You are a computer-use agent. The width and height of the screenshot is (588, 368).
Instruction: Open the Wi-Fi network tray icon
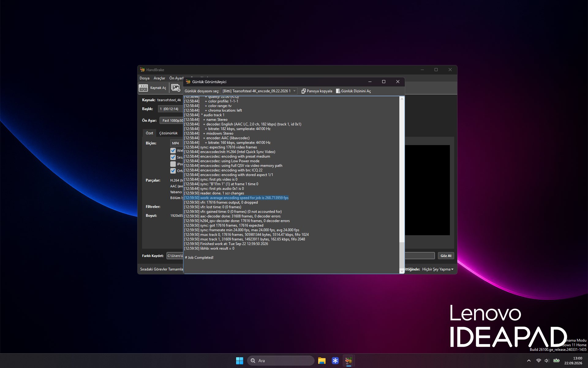click(538, 361)
